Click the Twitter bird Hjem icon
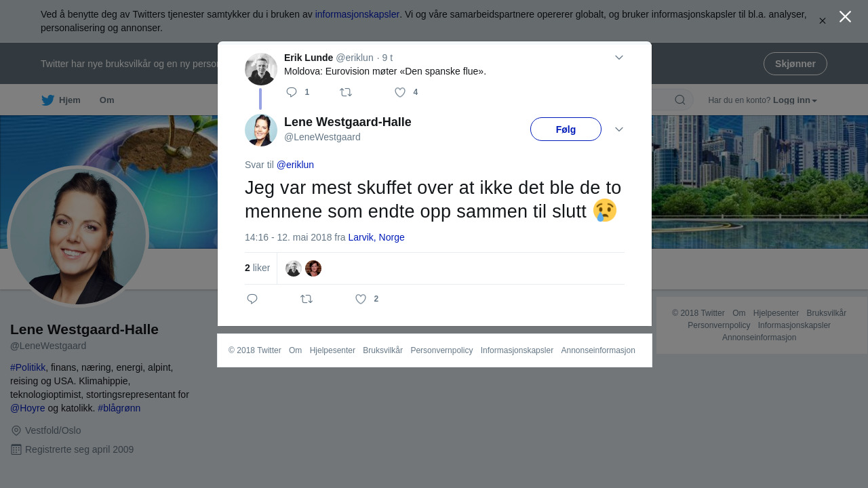This screenshot has height=488, width=868. 47,100
